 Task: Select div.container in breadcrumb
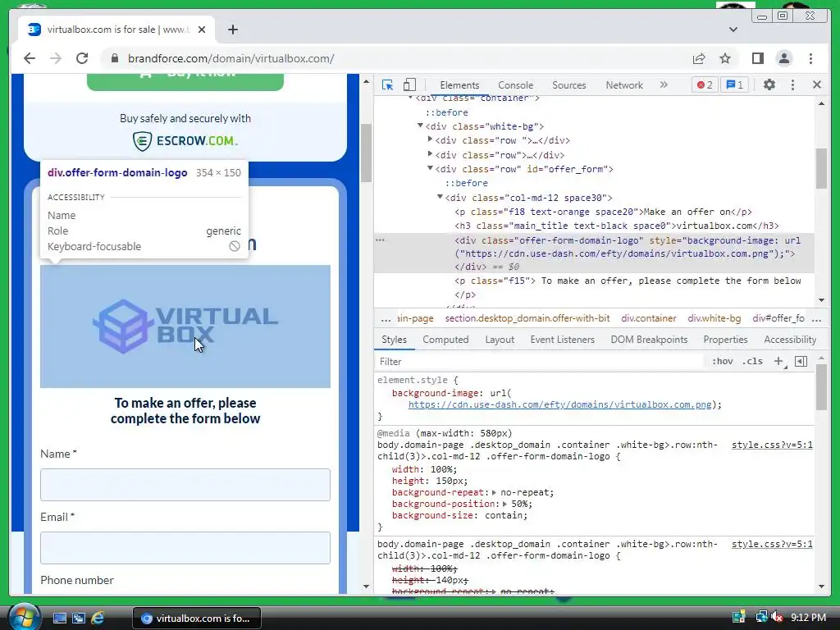pyautogui.click(x=648, y=318)
